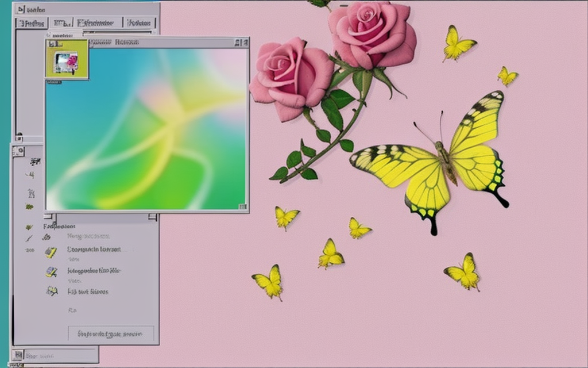Click the yellow notepad icon on the second list row
Image resolution: width=588 pixels, height=368 pixels.
click(x=51, y=252)
